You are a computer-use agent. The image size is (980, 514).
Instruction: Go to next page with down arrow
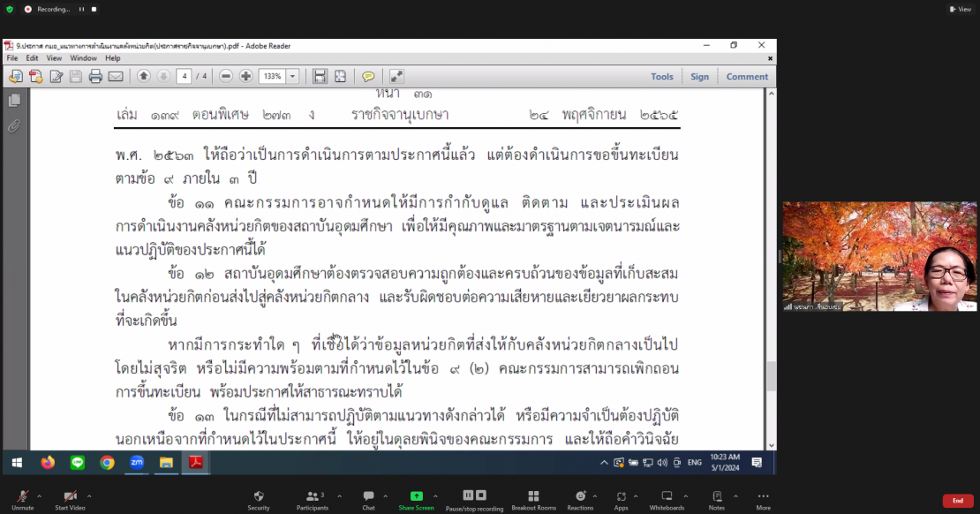click(163, 76)
